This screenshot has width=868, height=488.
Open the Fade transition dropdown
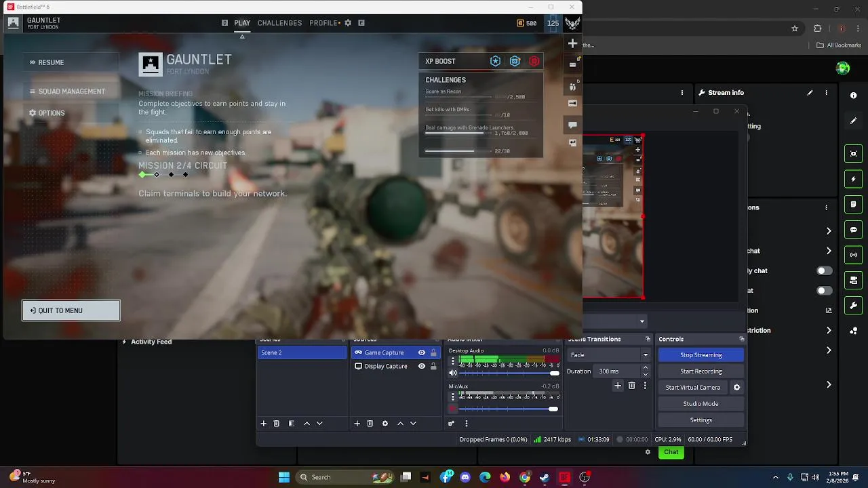[x=609, y=355]
